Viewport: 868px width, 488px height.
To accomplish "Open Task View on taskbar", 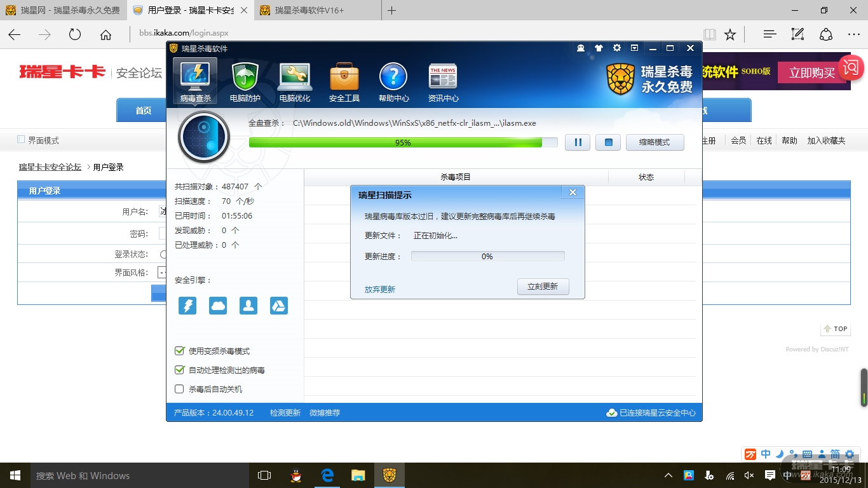I will [x=264, y=475].
